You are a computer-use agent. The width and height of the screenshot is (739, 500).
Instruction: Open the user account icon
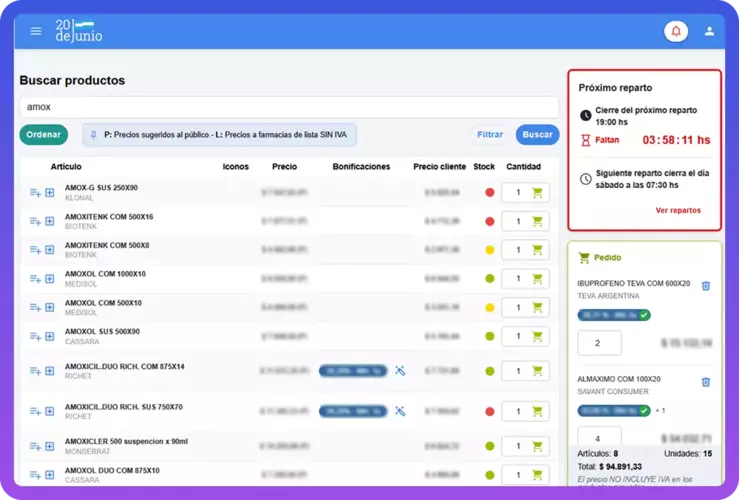coord(710,31)
